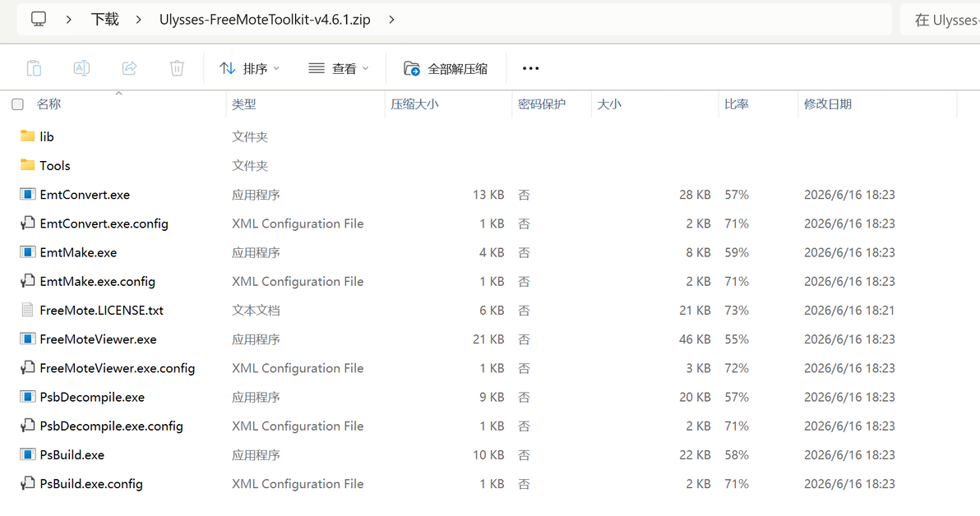Viewport: 980px width, 516px height.
Task: Click the search box starting with 在 Ulysses
Action: [940, 20]
